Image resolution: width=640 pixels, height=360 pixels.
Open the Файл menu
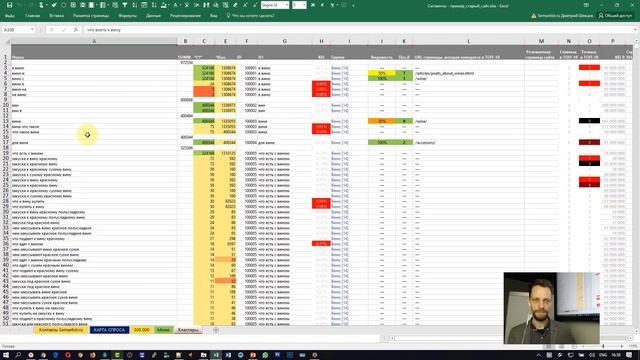pos(10,16)
